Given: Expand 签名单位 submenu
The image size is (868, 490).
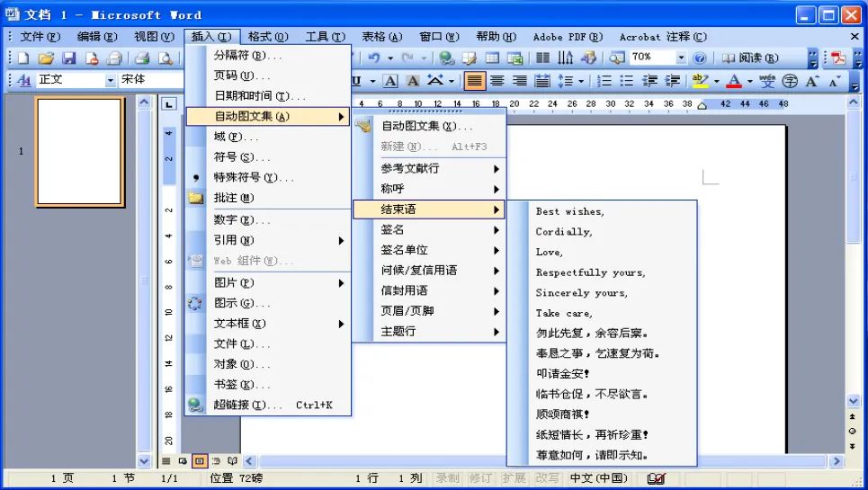Looking at the screenshot, I should pos(429,250).
